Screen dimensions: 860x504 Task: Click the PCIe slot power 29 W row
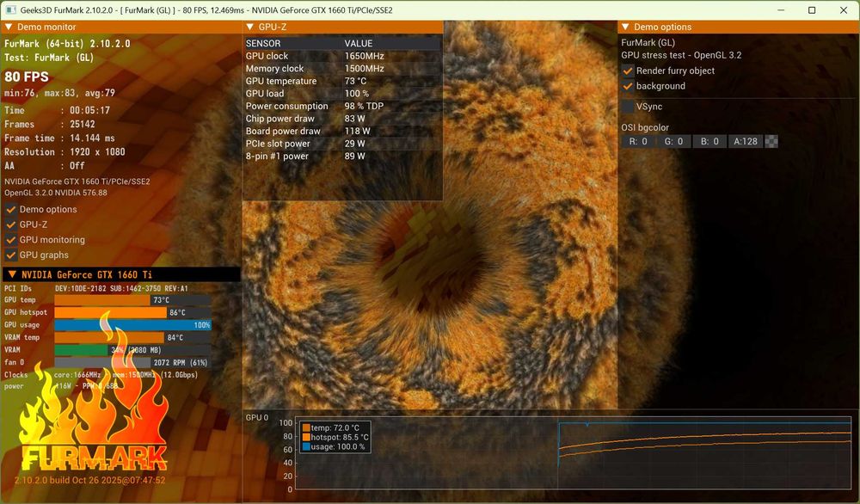tap(343, 144)
